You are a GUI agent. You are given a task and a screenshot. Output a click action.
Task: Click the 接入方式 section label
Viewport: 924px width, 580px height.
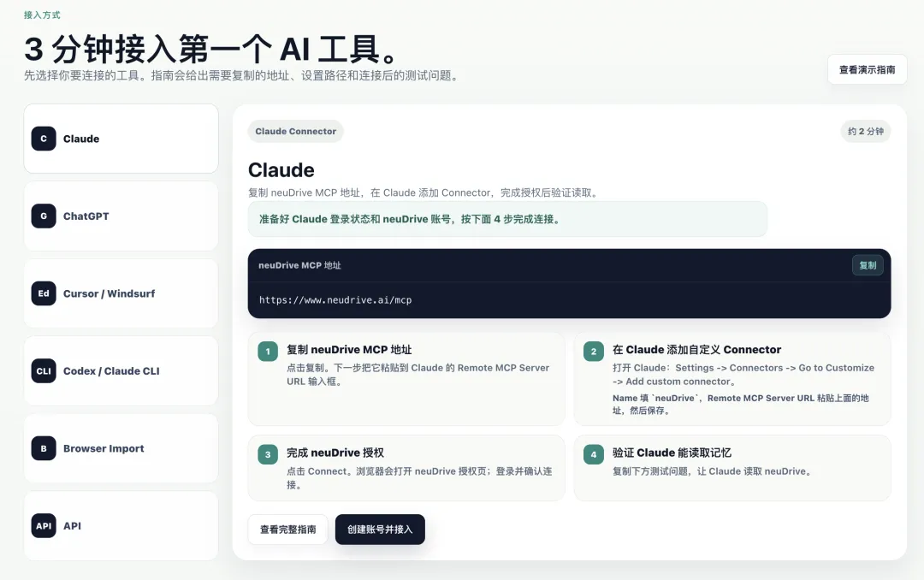[42, 15]
